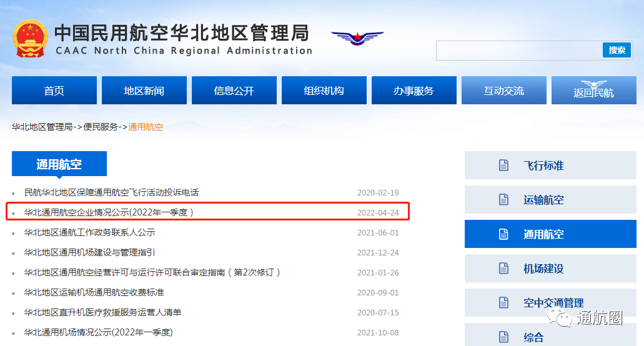644x346 pixels.
Task: Go to 信息公开 in navigation bar
Action: click(x=234, y=91)
